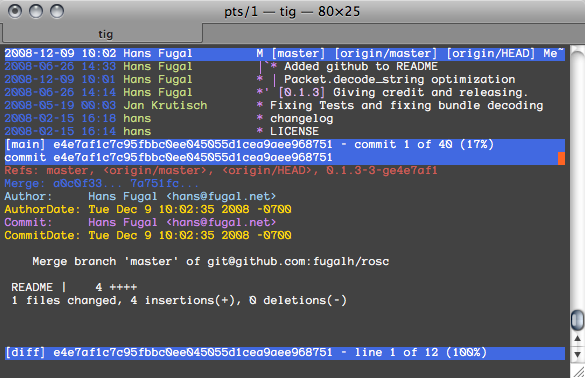Click the M merge marker in first row
Screen dimensions: 585x378
point(260,54)
